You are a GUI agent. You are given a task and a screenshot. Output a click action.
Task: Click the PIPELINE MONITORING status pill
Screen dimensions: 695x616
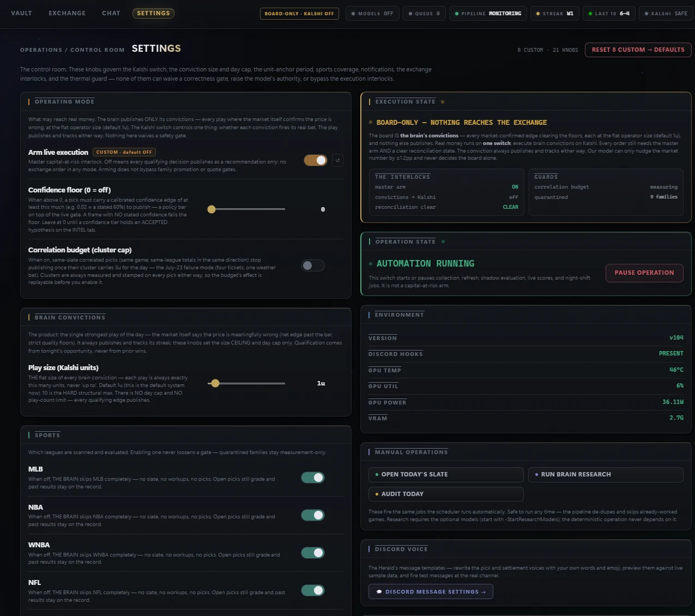(x=488, y=14)
